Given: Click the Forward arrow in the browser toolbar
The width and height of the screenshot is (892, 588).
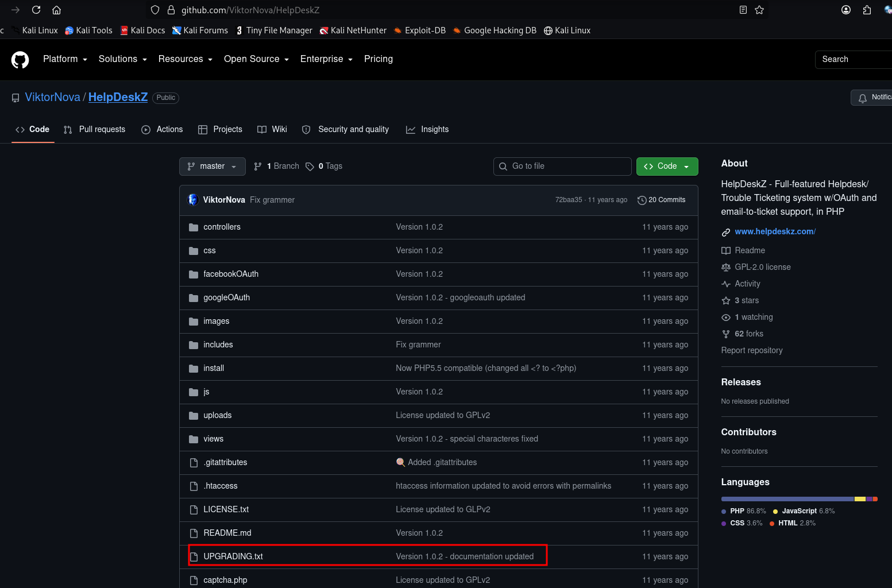Looking at the screenshot, I should (16, 10).
